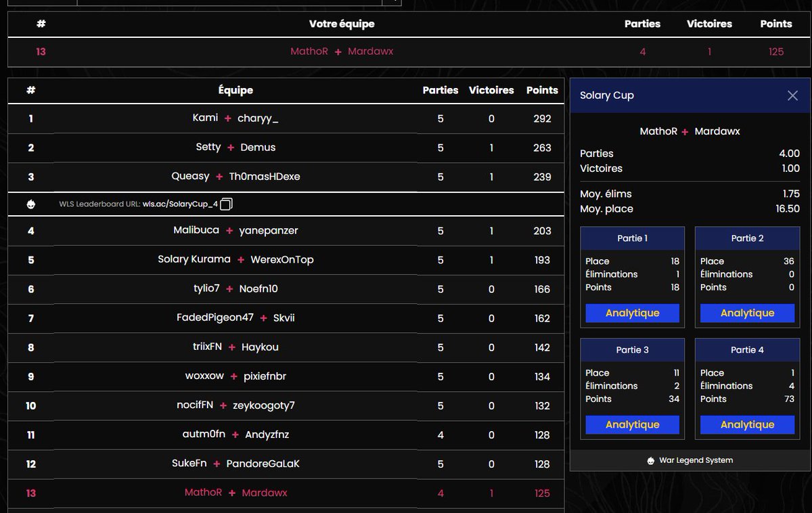Select the FadedPigeon47 + Skvii team row
Viewport: 812px width, 513px height.
286,318
